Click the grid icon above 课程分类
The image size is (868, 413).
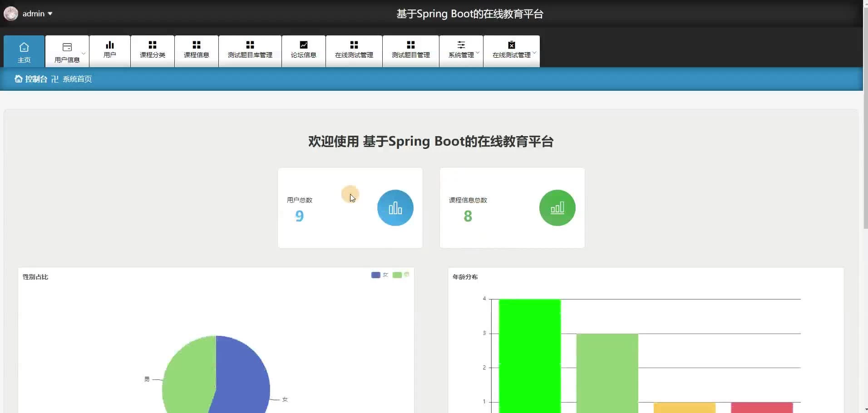(153, 45)
